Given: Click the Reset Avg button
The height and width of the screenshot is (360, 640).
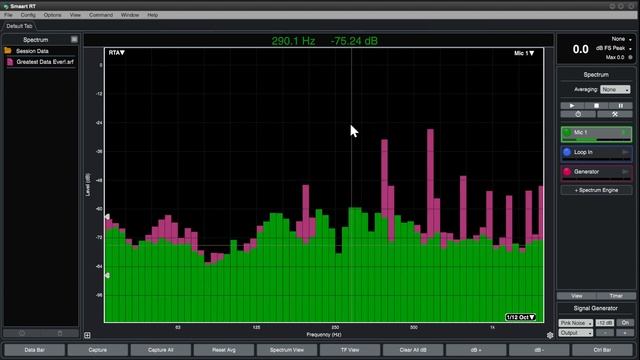Looking at the screenshot, I should (224, 350).
